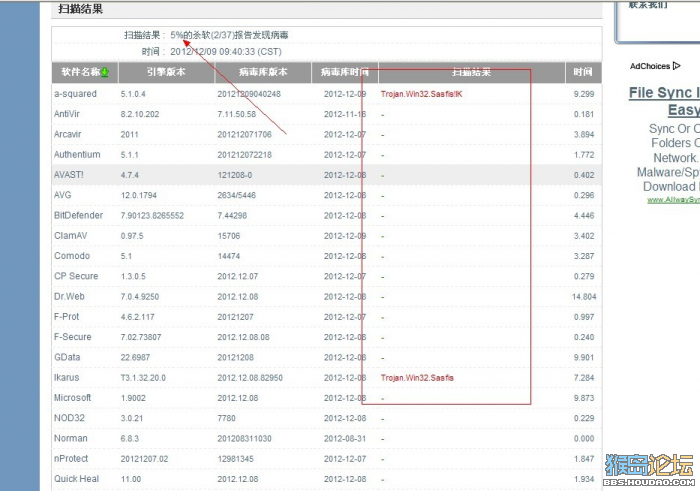This screenshot has height=491, width=700.
Task: Sort by the 引擎版本 column header
Action: (x=166, y=72)
